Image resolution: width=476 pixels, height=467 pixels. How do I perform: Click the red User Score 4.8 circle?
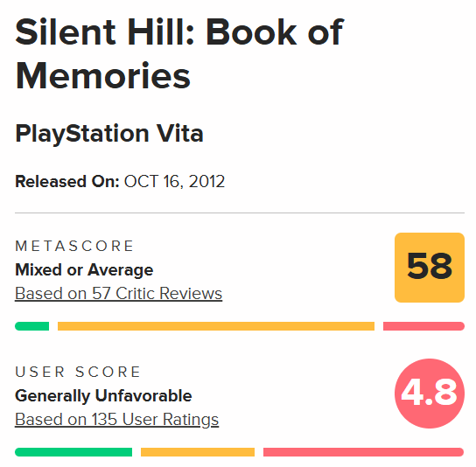430,394
